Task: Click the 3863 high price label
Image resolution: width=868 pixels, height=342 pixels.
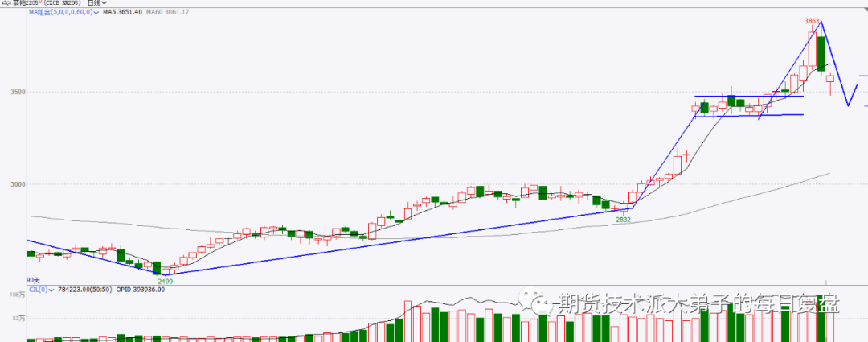Action: (x=812, y=21)
